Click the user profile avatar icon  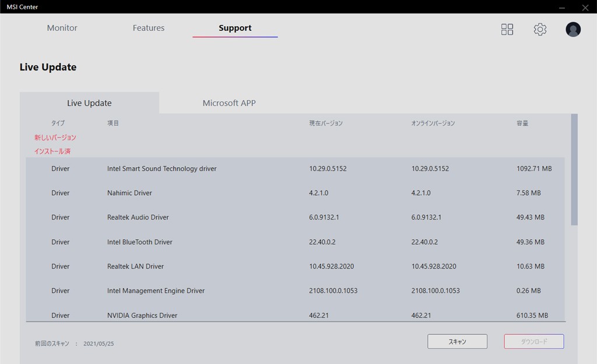tap(573, 29)
